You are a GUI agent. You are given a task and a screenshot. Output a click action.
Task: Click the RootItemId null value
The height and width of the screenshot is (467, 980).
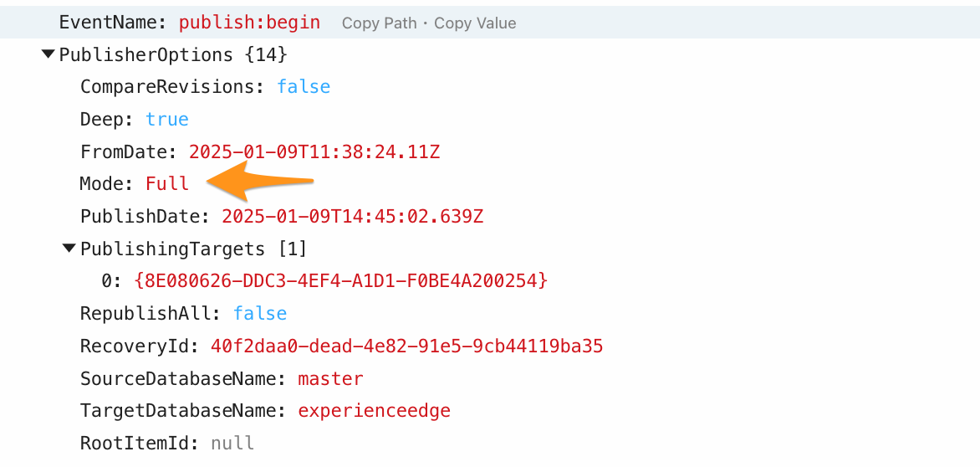[x=232, y=444]
